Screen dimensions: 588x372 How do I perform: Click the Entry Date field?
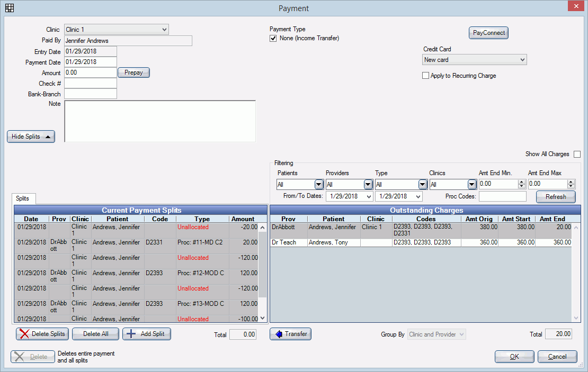tap(91, 51)
